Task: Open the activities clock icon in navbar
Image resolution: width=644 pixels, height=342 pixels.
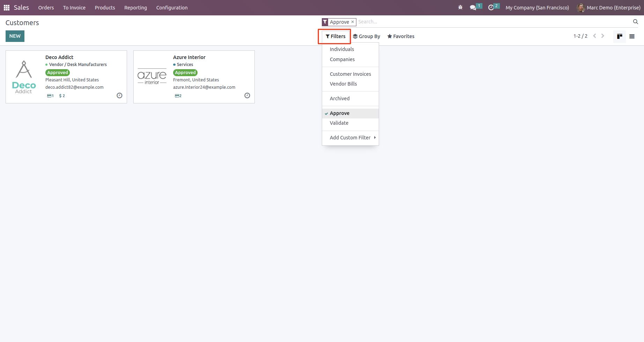Action: click(x=491, y=7)
